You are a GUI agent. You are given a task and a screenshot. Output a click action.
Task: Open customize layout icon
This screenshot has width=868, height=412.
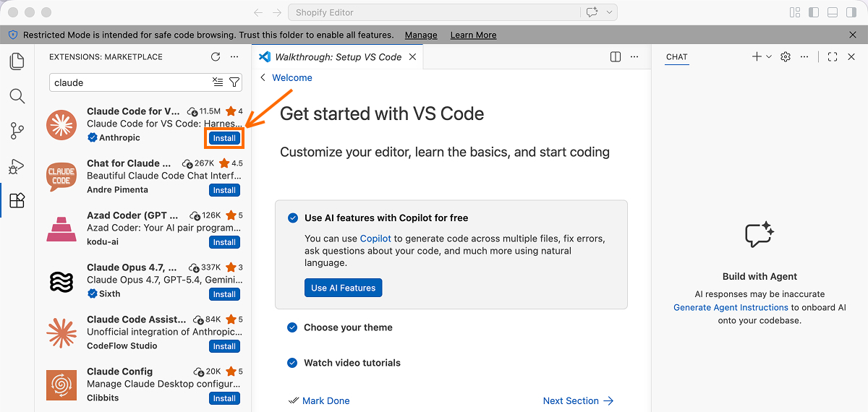(x=795, y=12)
